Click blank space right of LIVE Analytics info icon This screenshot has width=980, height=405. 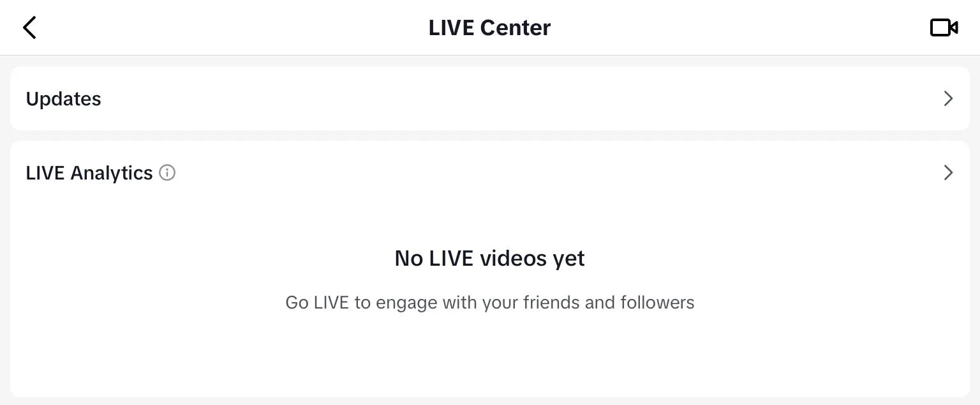point(510,172)
